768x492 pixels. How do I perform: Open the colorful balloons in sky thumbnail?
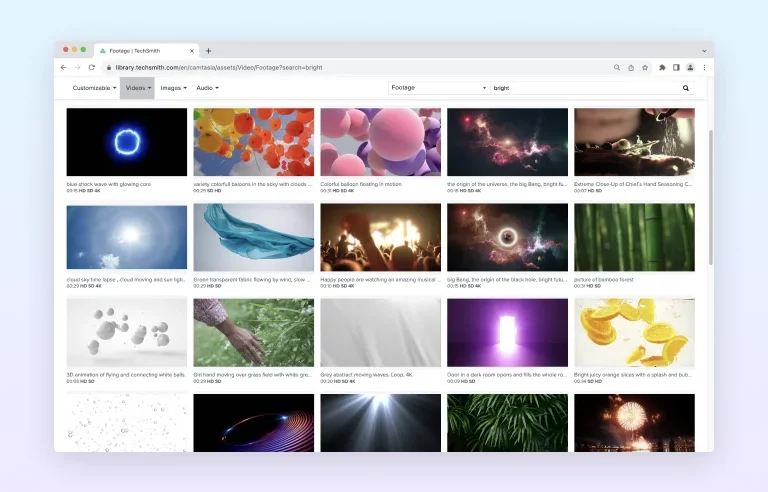254,142
